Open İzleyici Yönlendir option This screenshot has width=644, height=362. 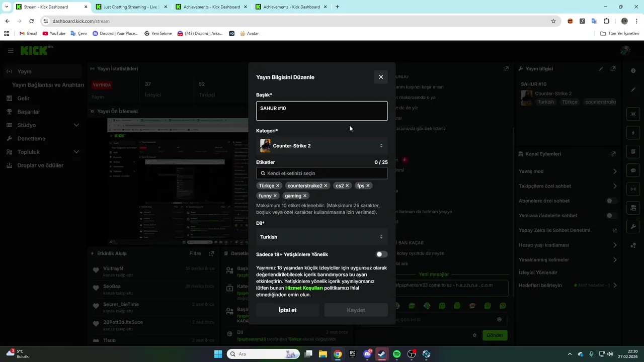(538, 273)
